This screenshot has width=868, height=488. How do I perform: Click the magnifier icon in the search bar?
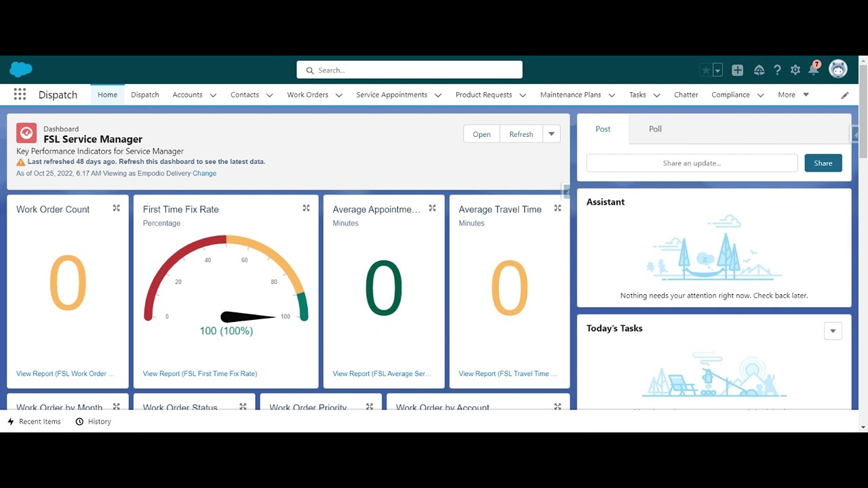pos(310,70)
